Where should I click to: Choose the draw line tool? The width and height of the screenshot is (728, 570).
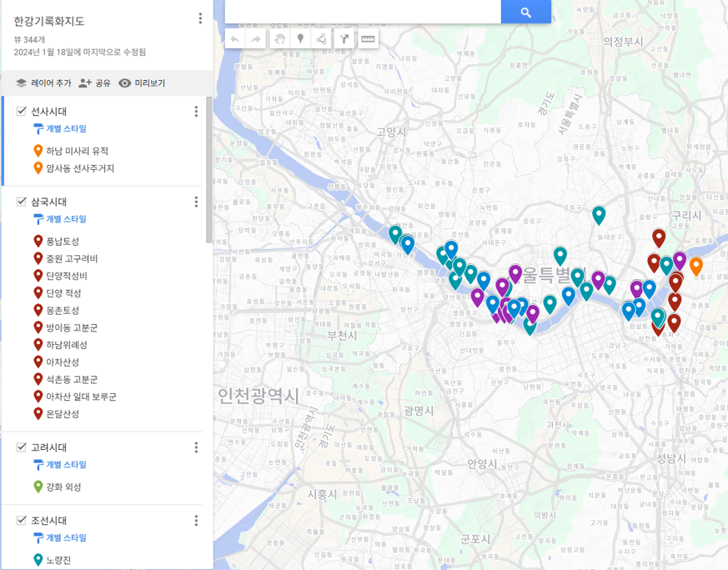pyautogui.click(x=322, y=38)
